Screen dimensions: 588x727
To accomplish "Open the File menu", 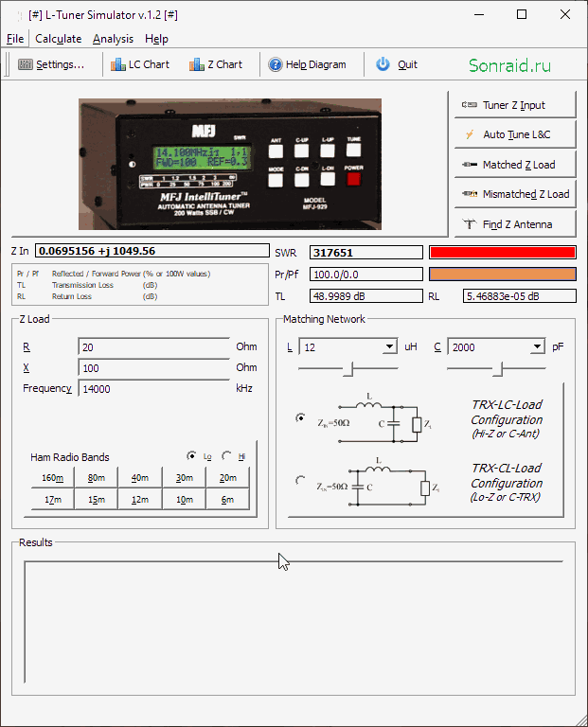I will (x=15, y=39).
